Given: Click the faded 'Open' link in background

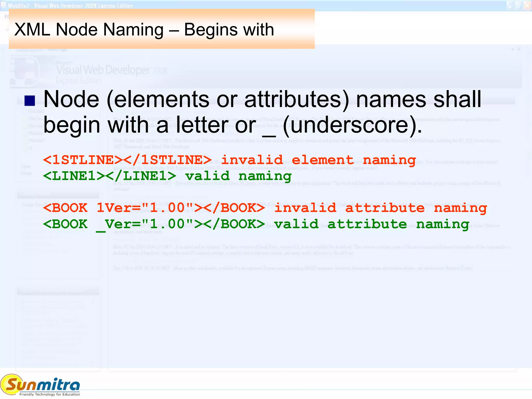Looking at the screenshot, I should point(25,166).
